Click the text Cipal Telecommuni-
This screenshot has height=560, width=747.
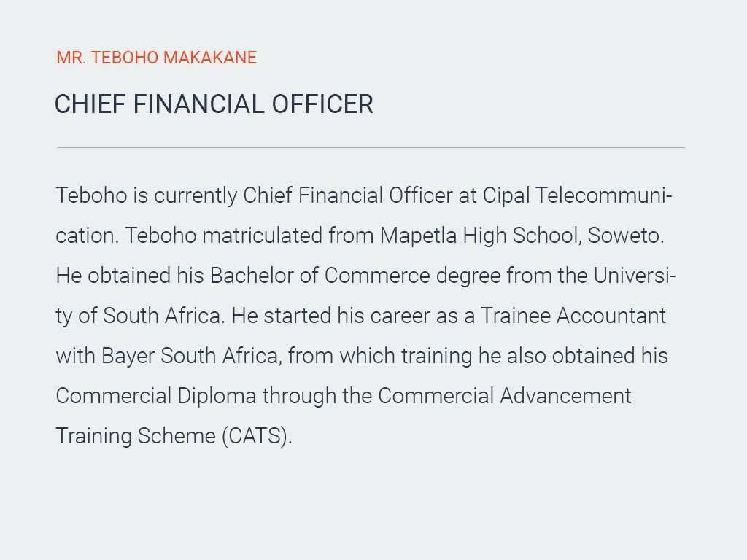point(578,195)
